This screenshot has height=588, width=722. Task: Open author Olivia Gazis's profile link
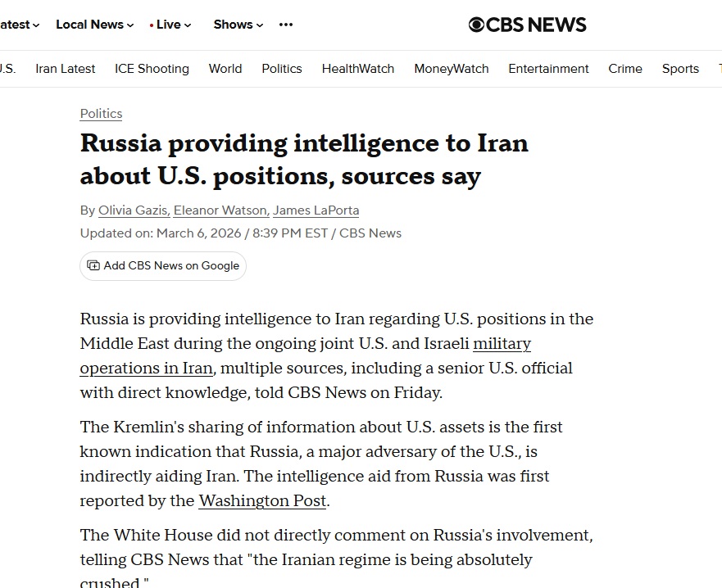pyautogui.click(x=133, y=210)
